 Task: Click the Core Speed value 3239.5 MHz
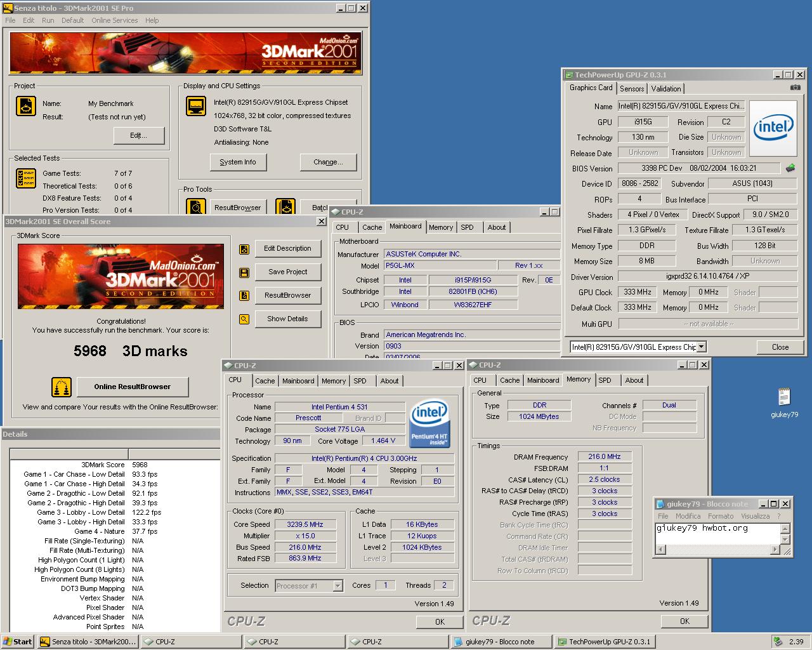(x=305, y=524)
